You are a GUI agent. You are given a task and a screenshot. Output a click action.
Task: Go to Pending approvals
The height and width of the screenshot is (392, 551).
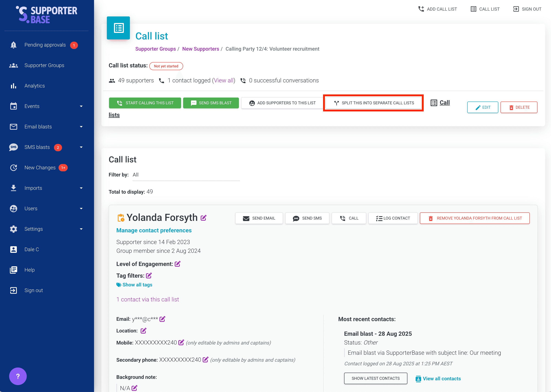tap(45, 45)
